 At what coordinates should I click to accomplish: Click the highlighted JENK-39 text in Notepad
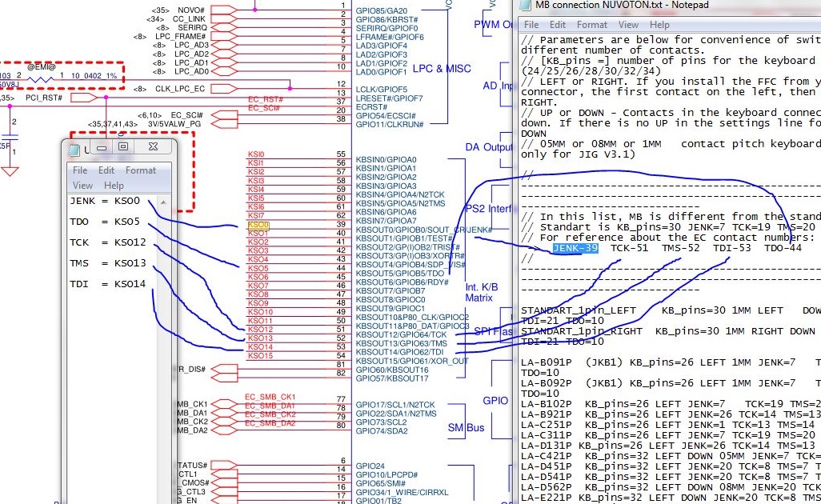click(x=575, y=248)
